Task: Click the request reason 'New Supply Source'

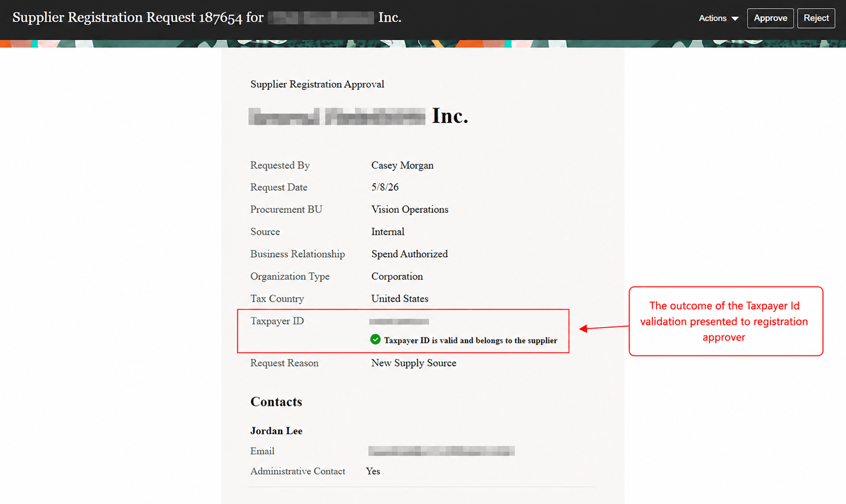Action: (x=414, y=363)
